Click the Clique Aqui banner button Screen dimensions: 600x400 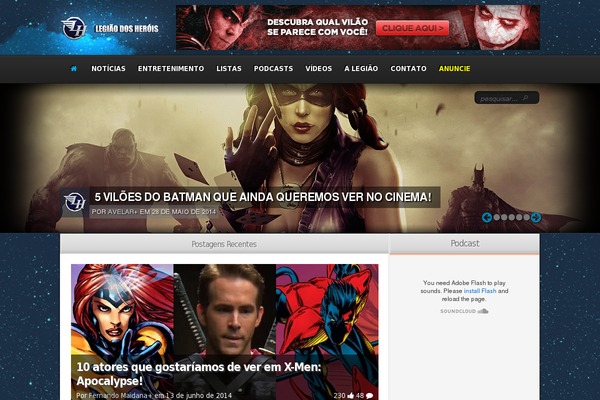click(x=412, y=28)
